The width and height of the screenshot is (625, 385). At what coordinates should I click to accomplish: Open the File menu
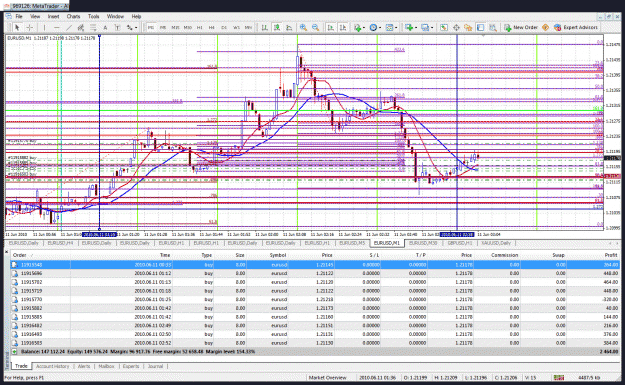[x=19, y=16]
